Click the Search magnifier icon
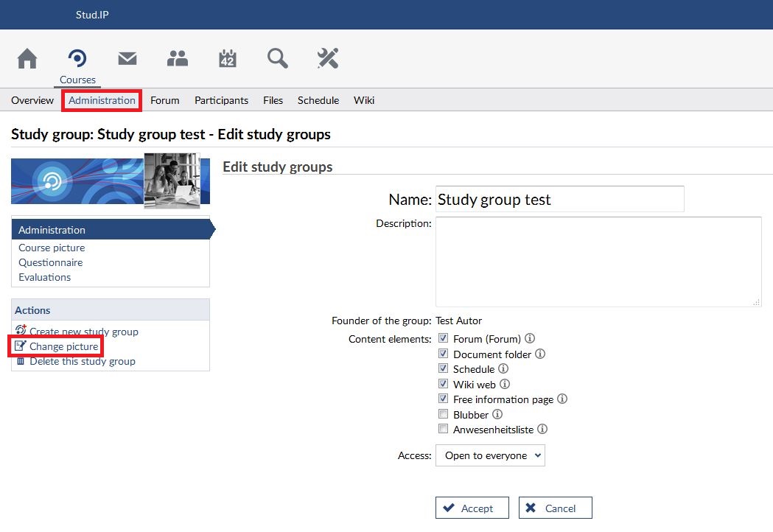The height and width of the screenshot is (532, 773). pos(278,58)
